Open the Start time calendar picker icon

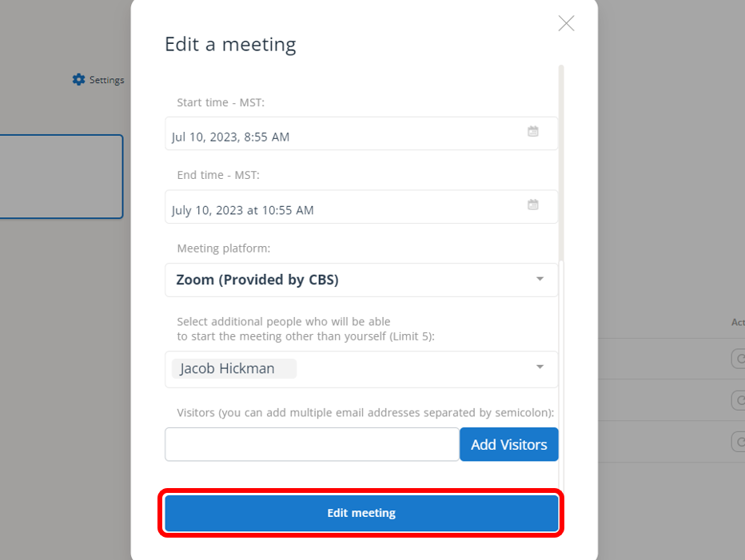[533, 132]
